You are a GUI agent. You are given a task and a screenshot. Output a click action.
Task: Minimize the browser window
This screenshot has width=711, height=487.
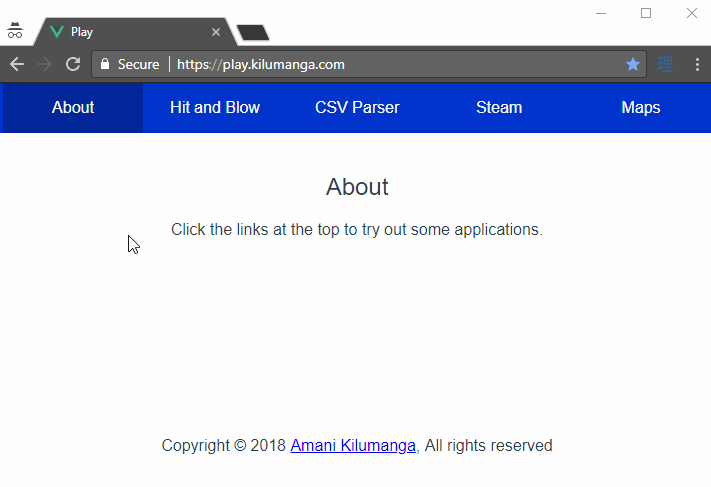point(601,13)
